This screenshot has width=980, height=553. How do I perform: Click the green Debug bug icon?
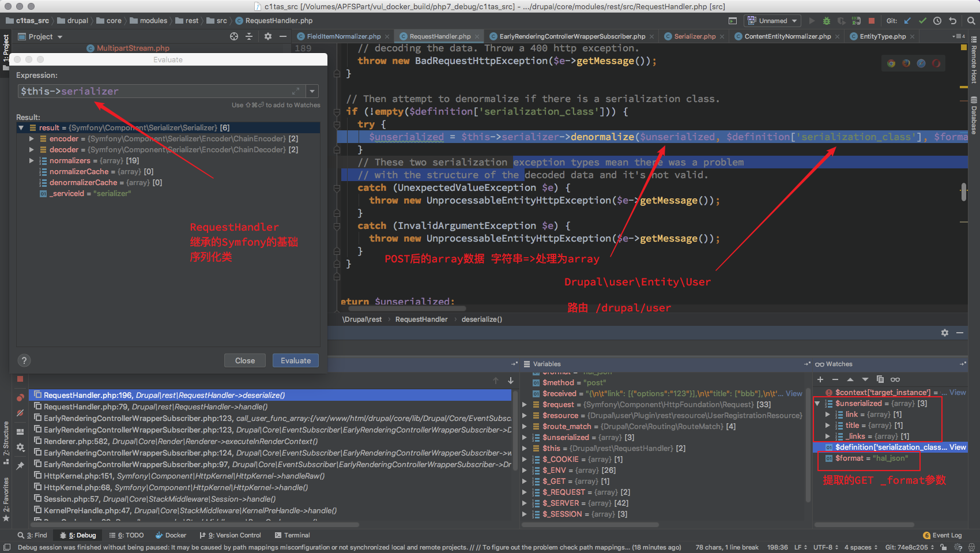826,21
